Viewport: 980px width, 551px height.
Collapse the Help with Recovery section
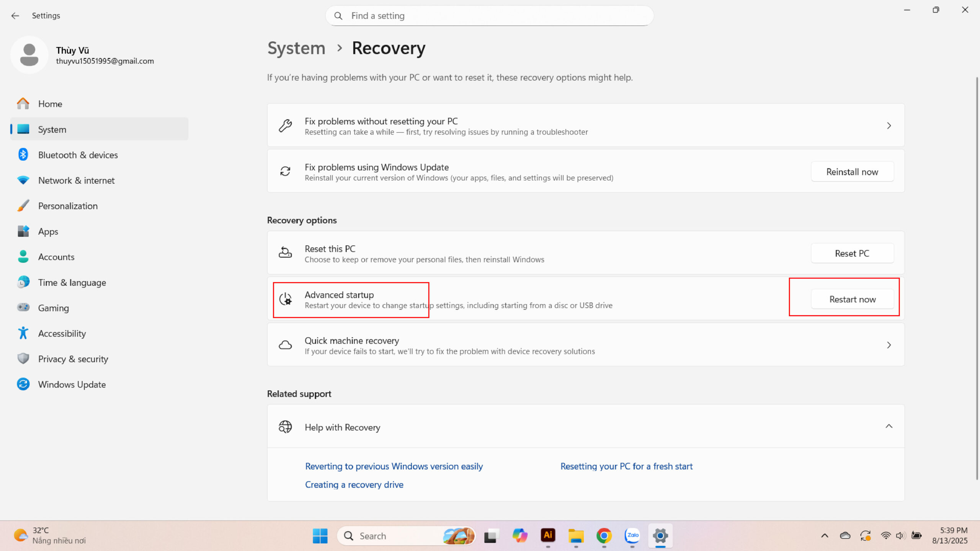[x=889, y=426]
